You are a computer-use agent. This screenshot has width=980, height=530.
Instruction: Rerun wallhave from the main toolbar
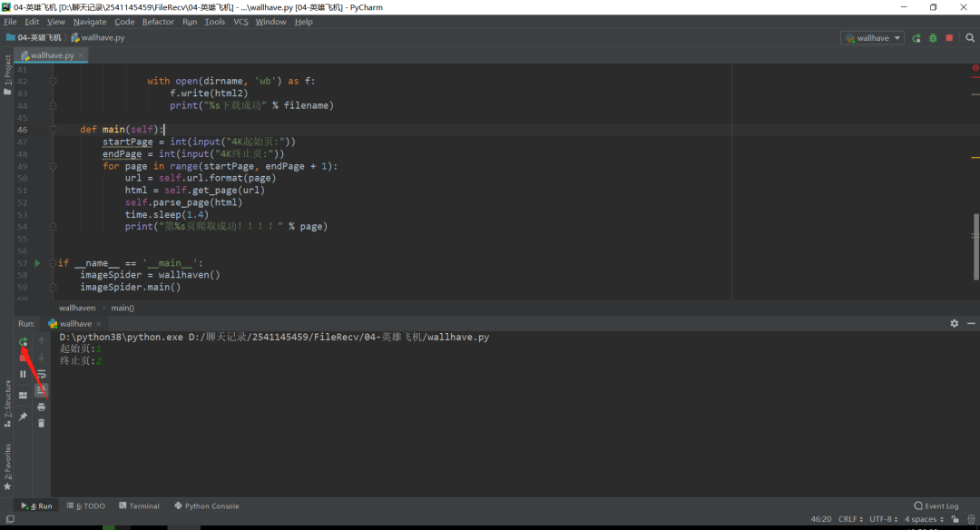916,38
